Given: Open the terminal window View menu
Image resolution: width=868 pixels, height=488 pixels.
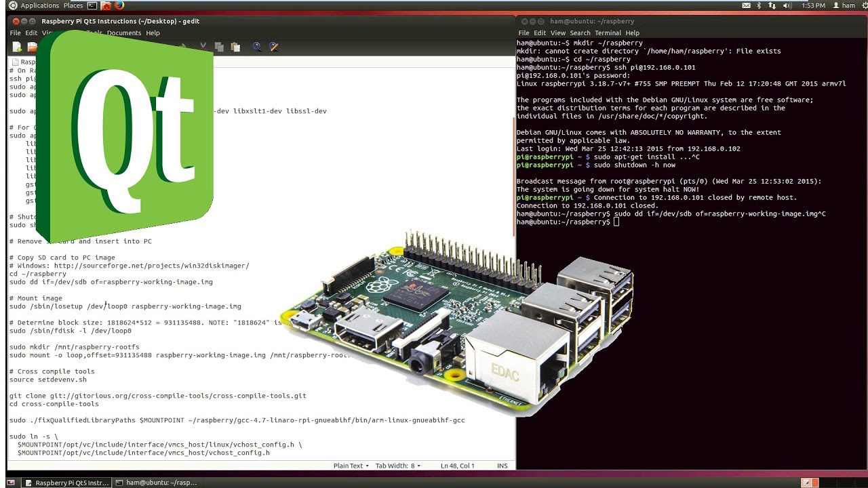Looking at the screenshot, I should click(558, 33).
